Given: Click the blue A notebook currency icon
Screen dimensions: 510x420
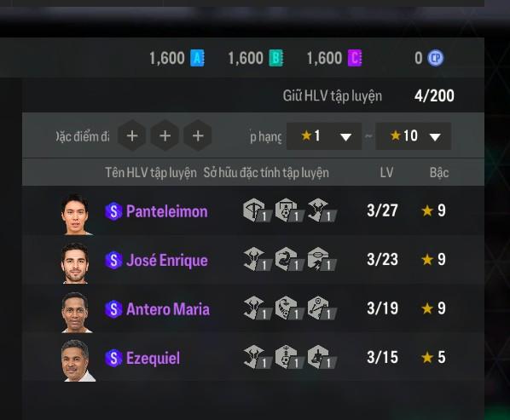Looking at the screenshot, I should [x=197, y=59].
